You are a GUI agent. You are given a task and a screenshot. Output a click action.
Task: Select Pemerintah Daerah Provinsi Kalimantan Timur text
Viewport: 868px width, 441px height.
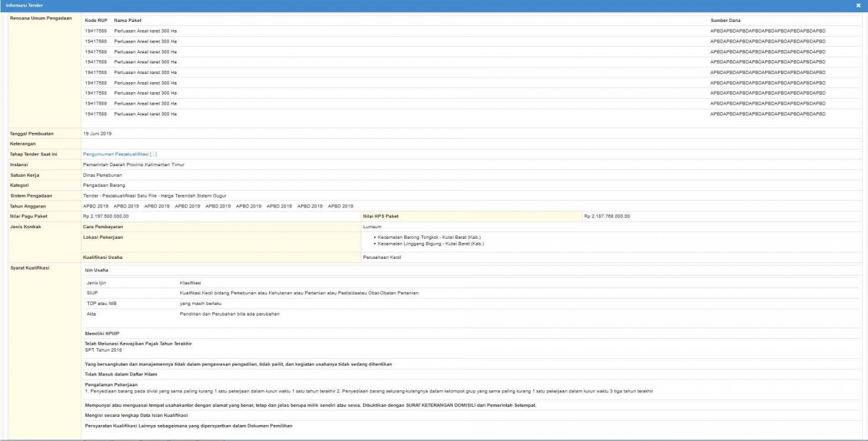(x=134, y=164)
